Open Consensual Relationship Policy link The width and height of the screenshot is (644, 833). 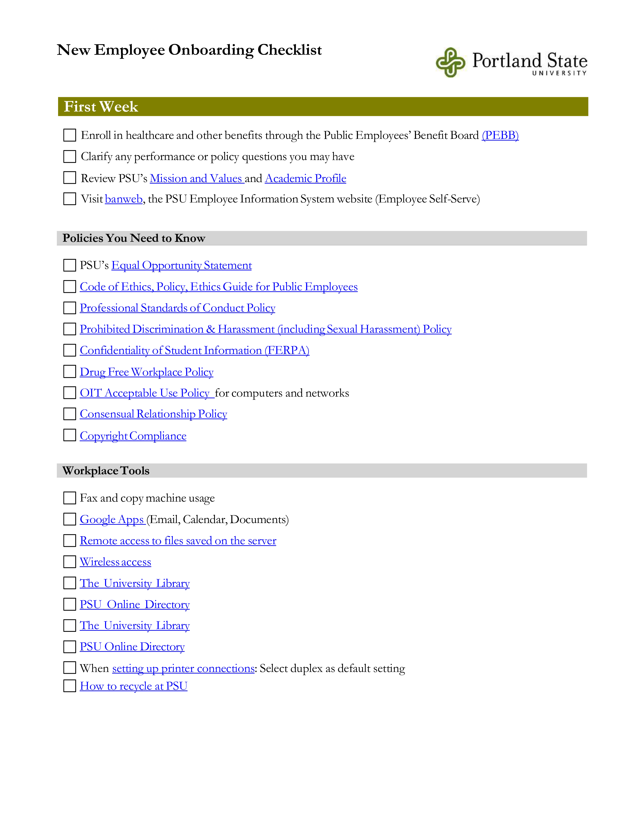click(x=154, y=414)
